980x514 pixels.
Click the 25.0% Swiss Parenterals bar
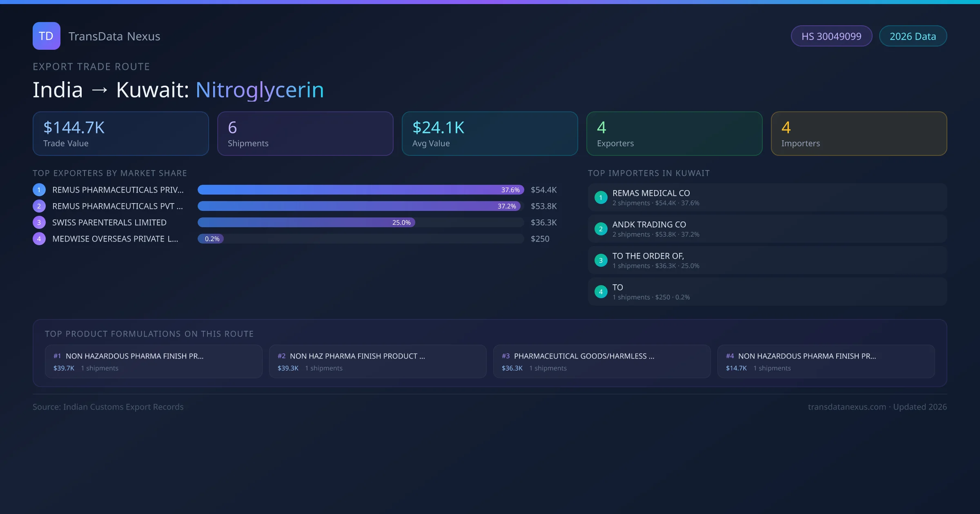point(306,222)
